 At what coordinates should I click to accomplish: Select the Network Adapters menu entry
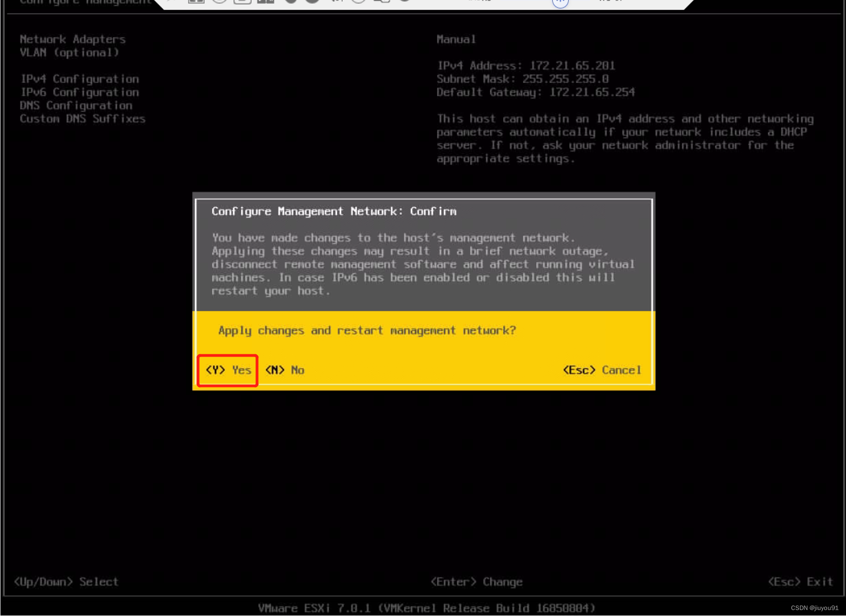[72, 39]
